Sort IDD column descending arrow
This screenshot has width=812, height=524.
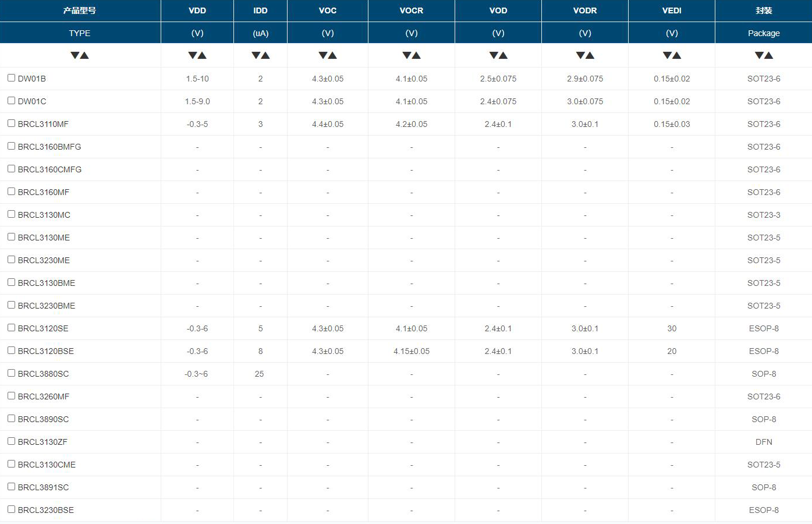[x=256, y=55]
